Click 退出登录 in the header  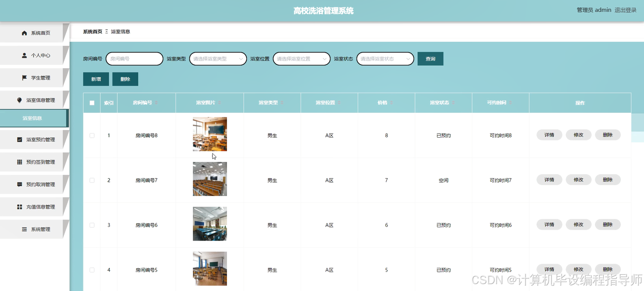[625, 10]
